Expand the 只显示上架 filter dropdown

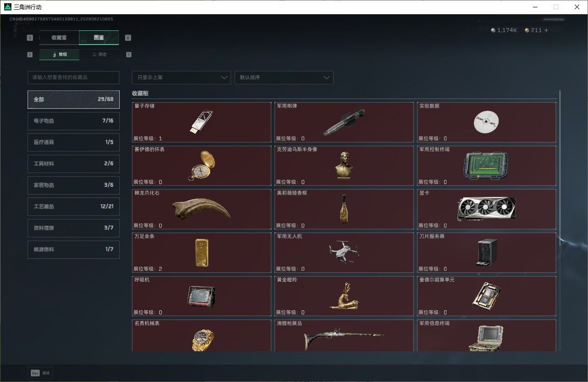coord(181,77)
